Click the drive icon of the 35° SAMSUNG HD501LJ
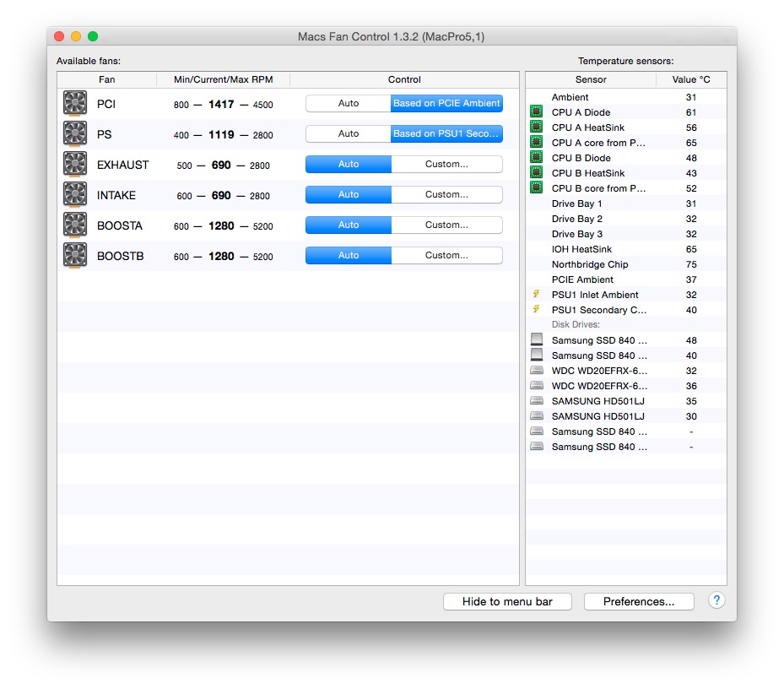Viewport: 784px width, 689px height. coord(537,400)
